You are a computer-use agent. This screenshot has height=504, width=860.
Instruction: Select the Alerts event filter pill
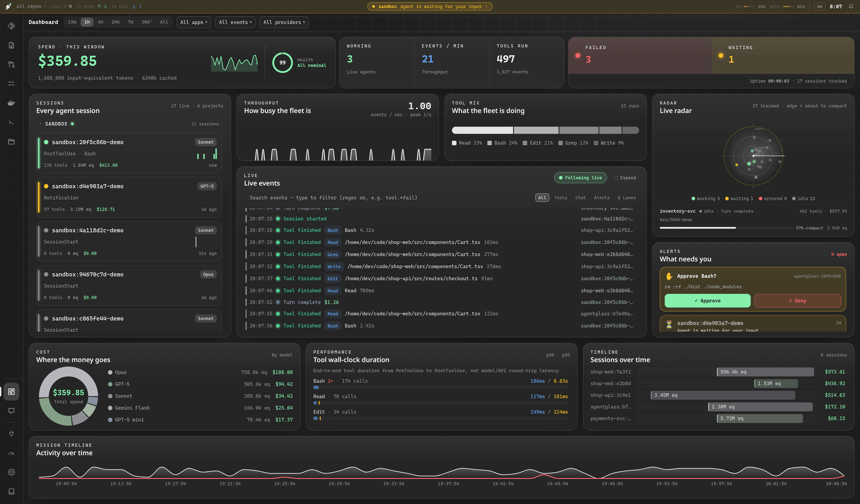[x=602, y=198]
